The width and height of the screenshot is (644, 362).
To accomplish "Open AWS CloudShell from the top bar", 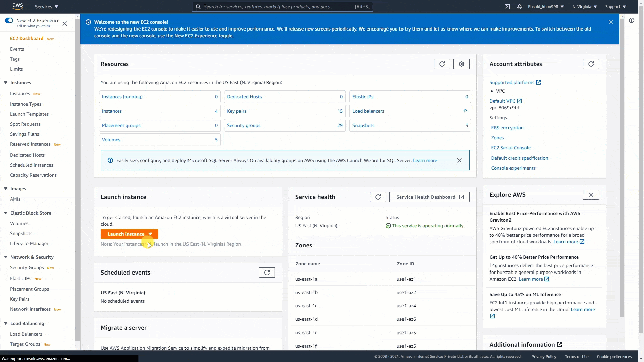I will tap(507, 6).
